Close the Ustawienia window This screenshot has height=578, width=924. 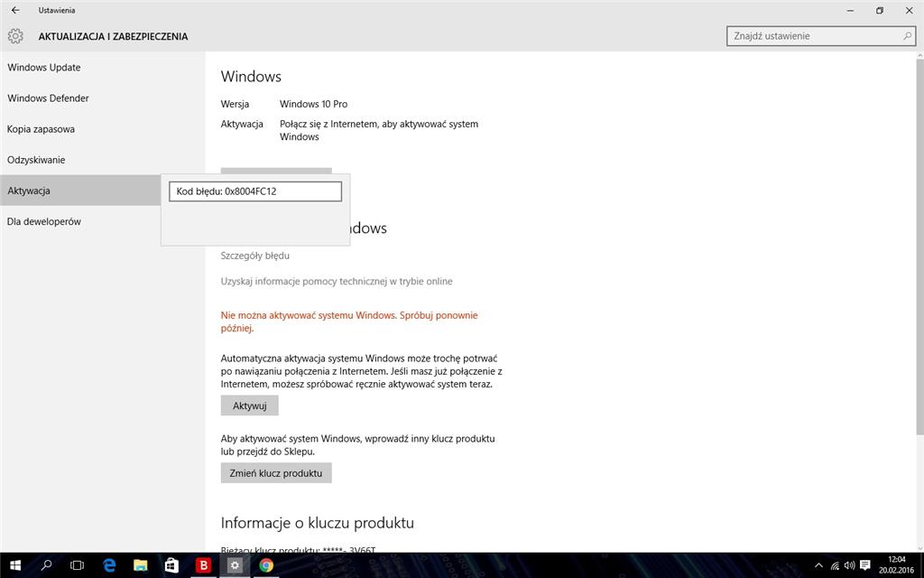click(x=909, y=11)
